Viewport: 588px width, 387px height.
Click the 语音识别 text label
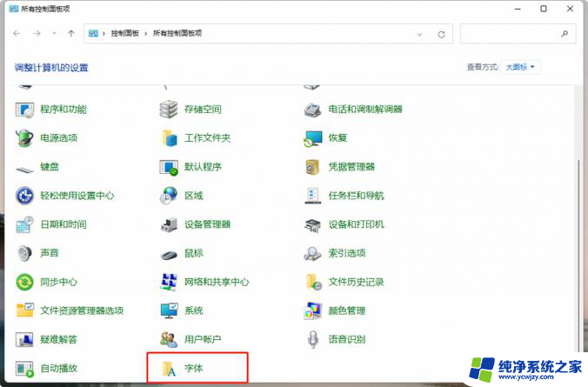click(x=347, y=339)
